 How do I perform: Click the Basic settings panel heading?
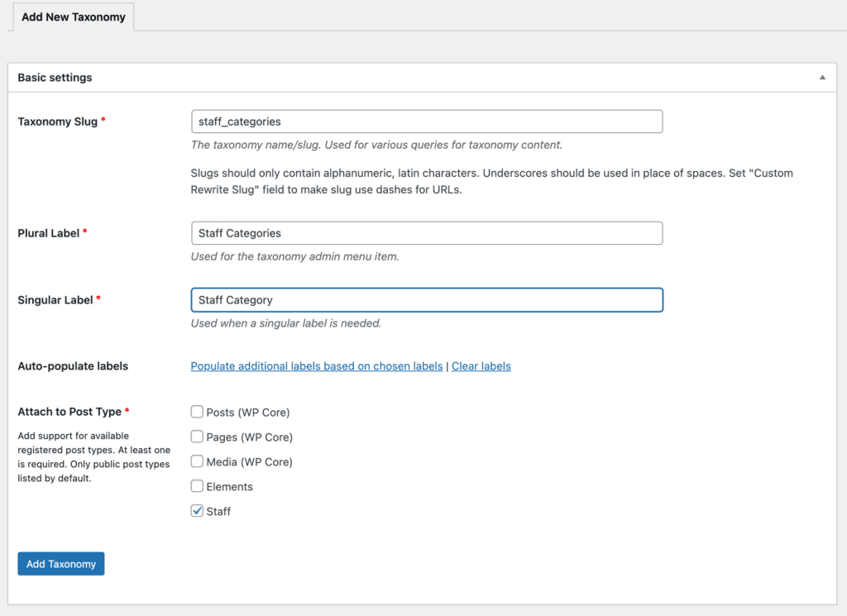pyautogui.click(x=55, y=78)
